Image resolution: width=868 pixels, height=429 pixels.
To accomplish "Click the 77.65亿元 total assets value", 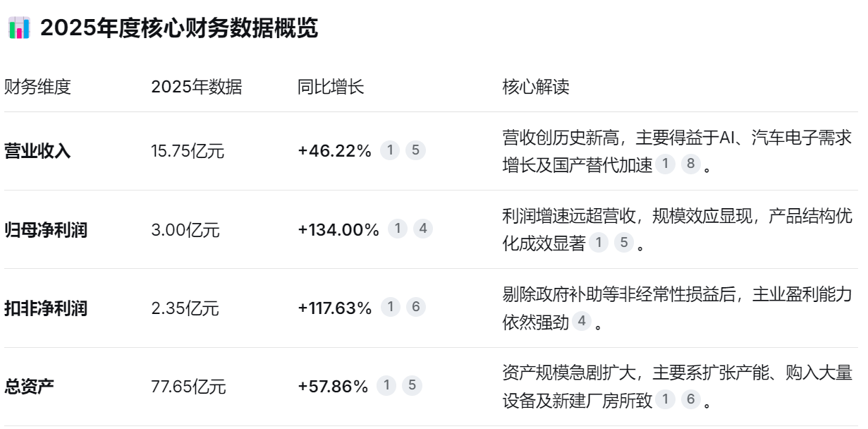I will point(188,387).
